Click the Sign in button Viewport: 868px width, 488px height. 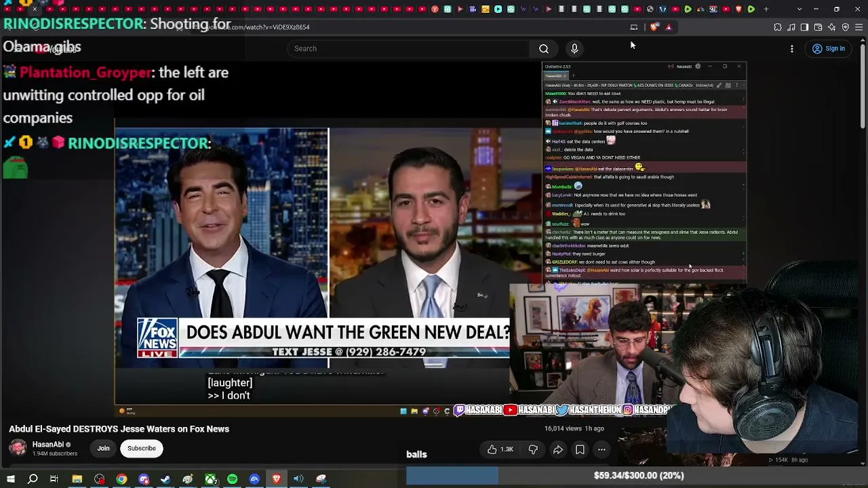[x=829, y=49]
